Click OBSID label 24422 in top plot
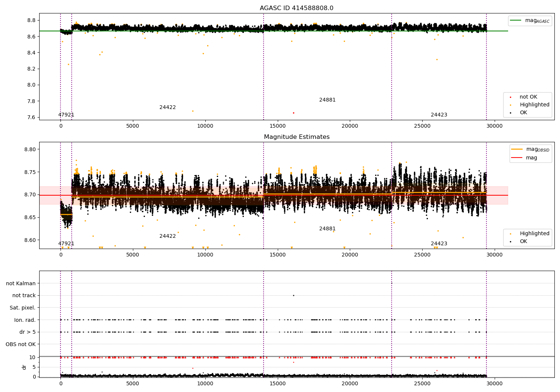This screenshot has width=560, height=392. pyautogui.click(x=168, y=108)
